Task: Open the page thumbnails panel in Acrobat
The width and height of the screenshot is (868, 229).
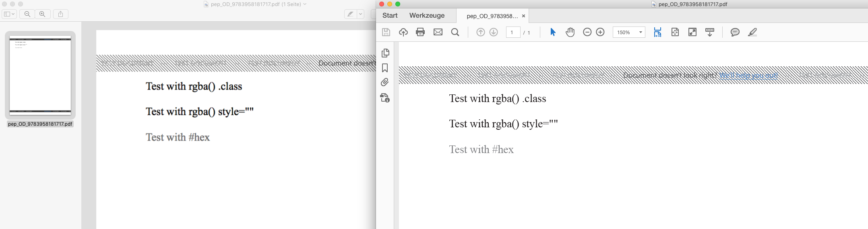Action: (385, 53)
